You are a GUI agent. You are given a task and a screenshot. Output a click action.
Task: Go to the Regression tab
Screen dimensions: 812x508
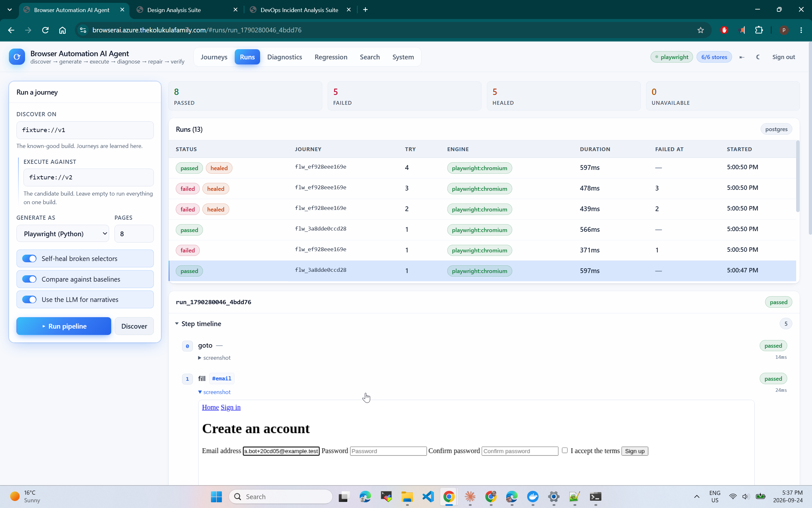(x=331, y=57)
